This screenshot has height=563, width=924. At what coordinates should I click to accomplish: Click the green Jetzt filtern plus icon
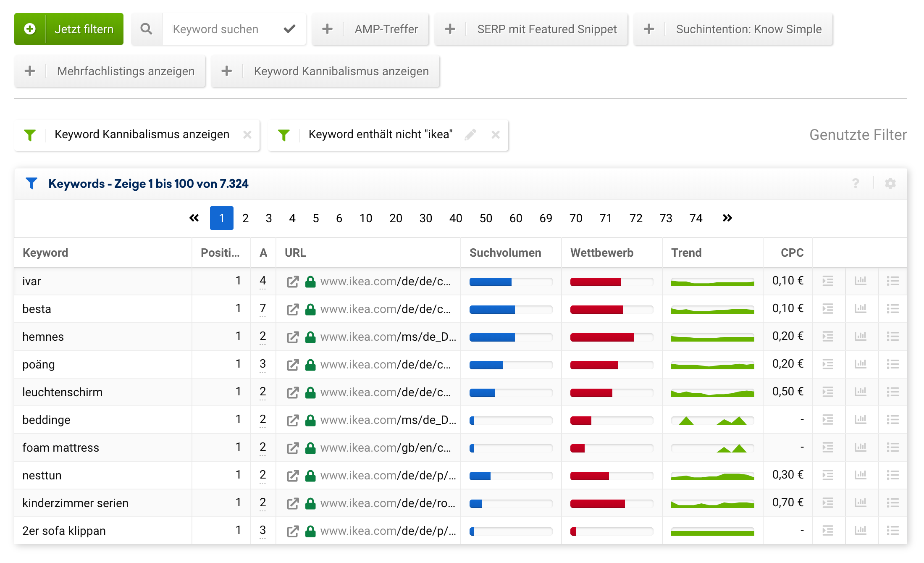point(30,29)
